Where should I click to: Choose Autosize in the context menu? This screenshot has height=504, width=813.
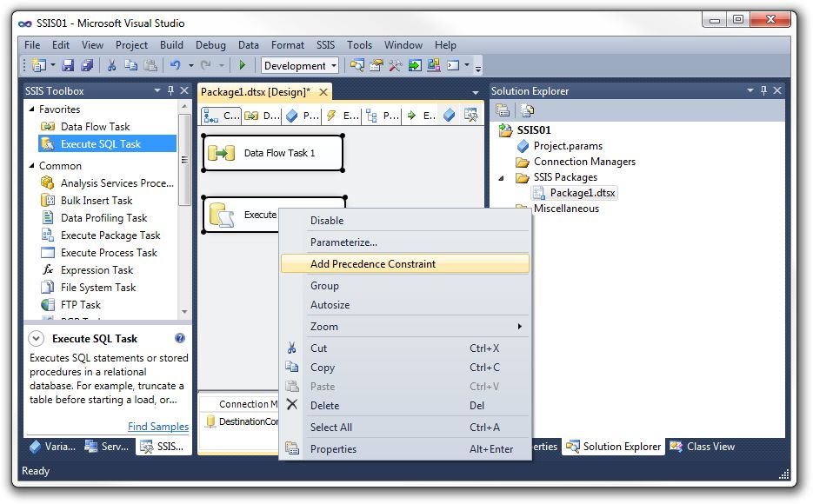click(405, 305)
